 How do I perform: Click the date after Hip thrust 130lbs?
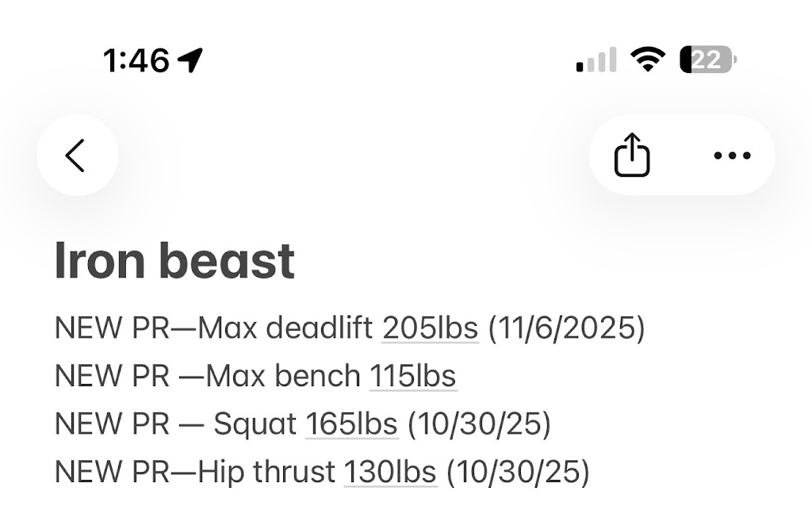pyautogui.click(x=518, y=472)
